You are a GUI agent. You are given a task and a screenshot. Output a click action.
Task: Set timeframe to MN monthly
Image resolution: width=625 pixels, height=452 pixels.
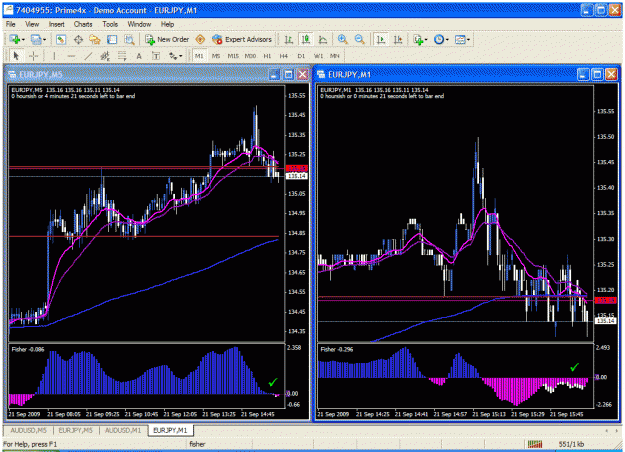[x=335, y=56]
